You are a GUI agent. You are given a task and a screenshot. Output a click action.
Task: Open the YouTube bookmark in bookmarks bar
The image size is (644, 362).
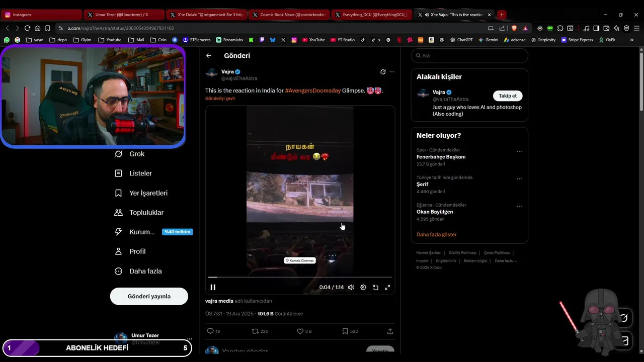coord(313,40)
